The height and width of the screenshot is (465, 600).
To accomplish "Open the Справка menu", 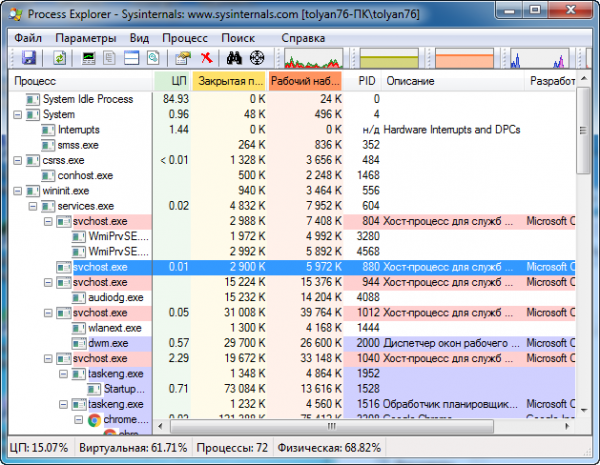I will (303, 38).
